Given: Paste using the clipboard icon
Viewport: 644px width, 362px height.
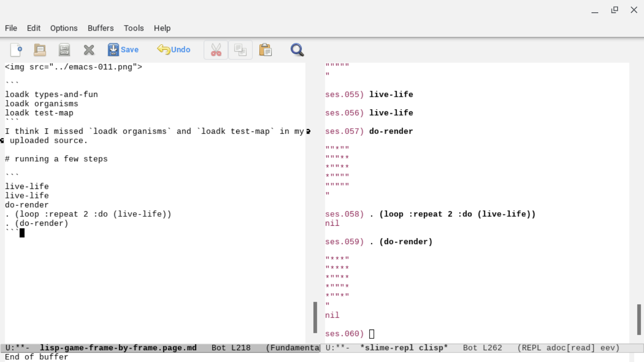Looking at the screenshot, I should pos(265,49).
